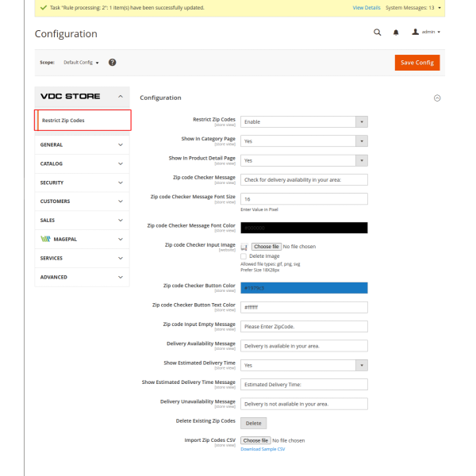The height and width of the screenshot is (476, 476).
Task: Click the Zip code Checker Message field
Action: click(304, 179)
